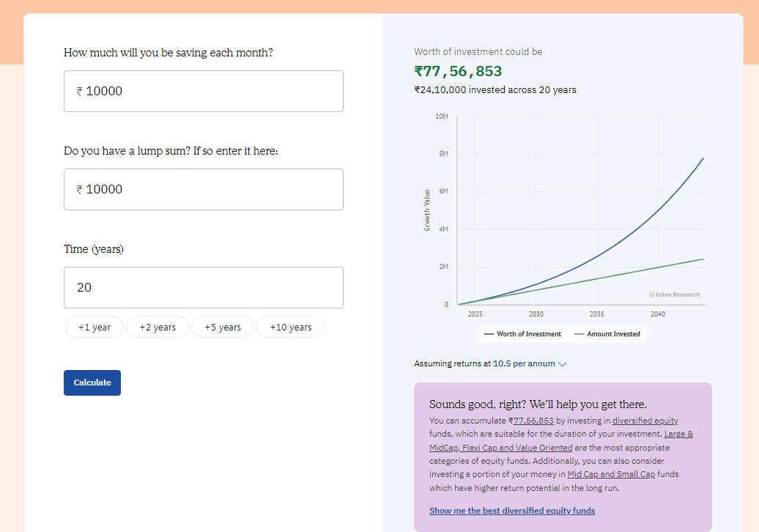Click the underlined ₹77,56,853 amount in text
This screenshot has width=759, height=532.
[x=533, y=421]
